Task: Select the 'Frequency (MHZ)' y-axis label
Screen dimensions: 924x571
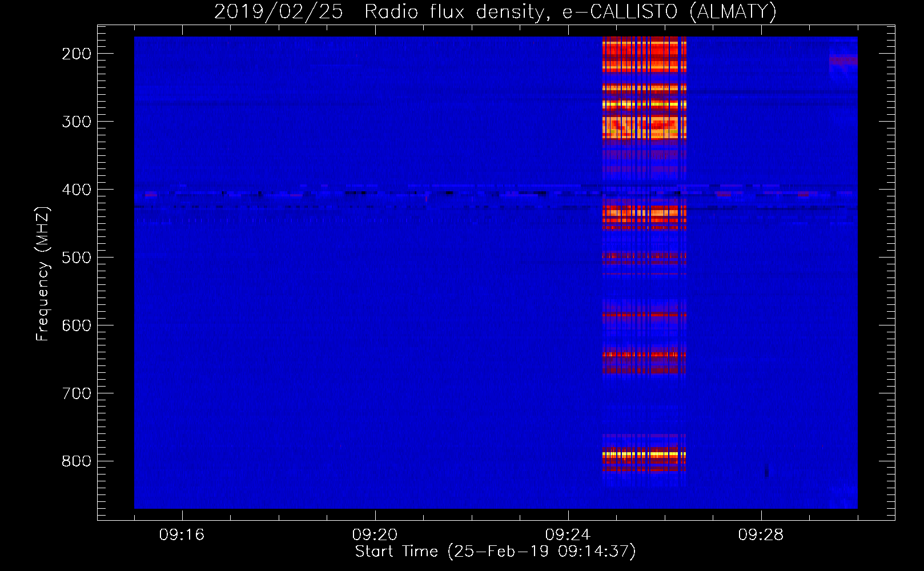Action: pyautogui.click(x=43, y=274)
